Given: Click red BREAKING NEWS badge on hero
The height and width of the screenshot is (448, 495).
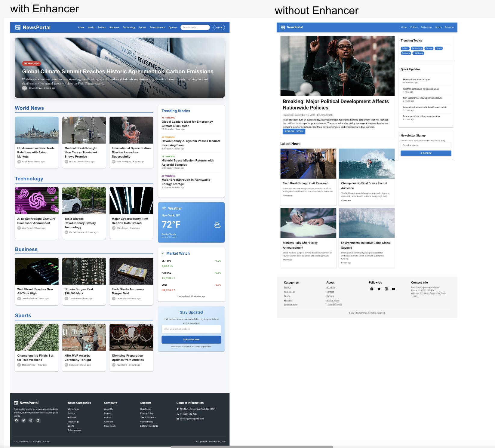Looking at the screenshot, I should coord(32,63).
